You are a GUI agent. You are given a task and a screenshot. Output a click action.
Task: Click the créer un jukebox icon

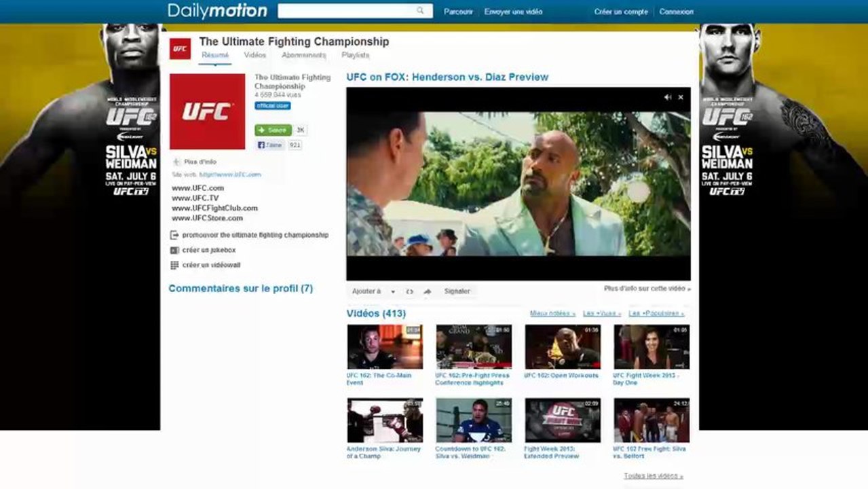[174, 250]
